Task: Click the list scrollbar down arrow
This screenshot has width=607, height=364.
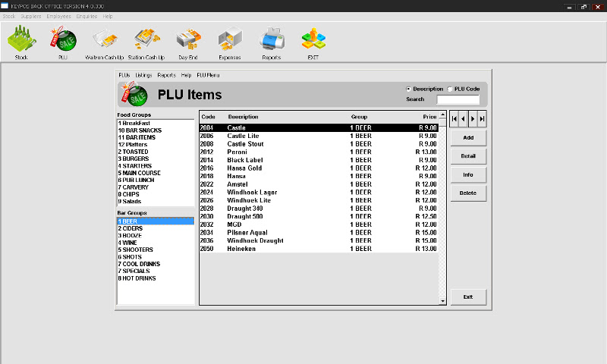Action: click(x=442, y=301)
